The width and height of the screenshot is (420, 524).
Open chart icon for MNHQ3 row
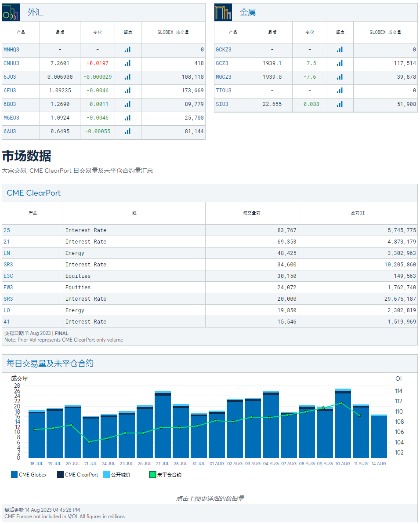coord(127,50)
